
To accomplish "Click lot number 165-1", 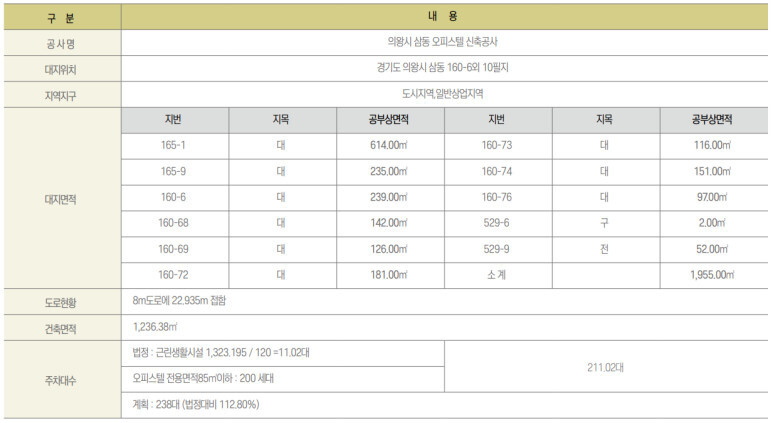I will (x=173, y=145).
